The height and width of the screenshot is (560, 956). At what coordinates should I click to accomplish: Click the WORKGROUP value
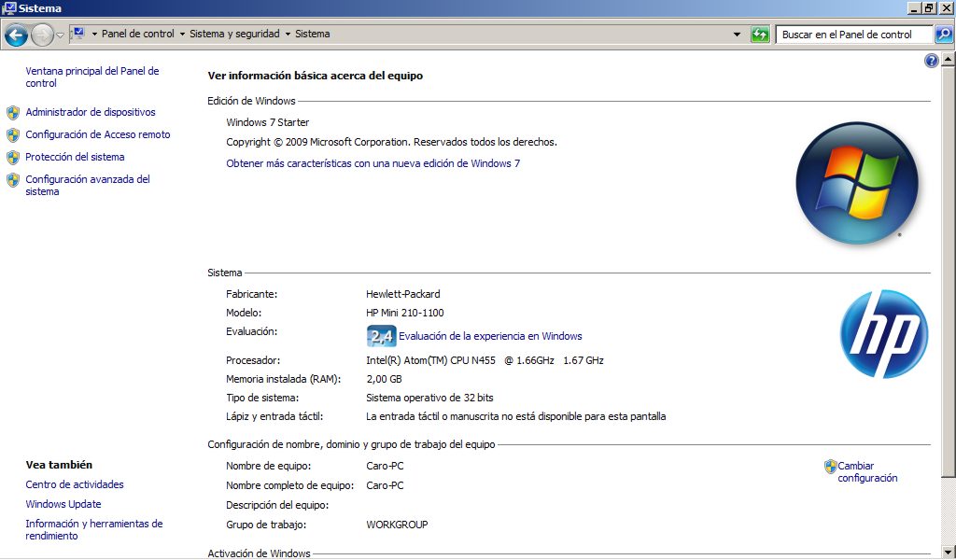click(397, 524)
